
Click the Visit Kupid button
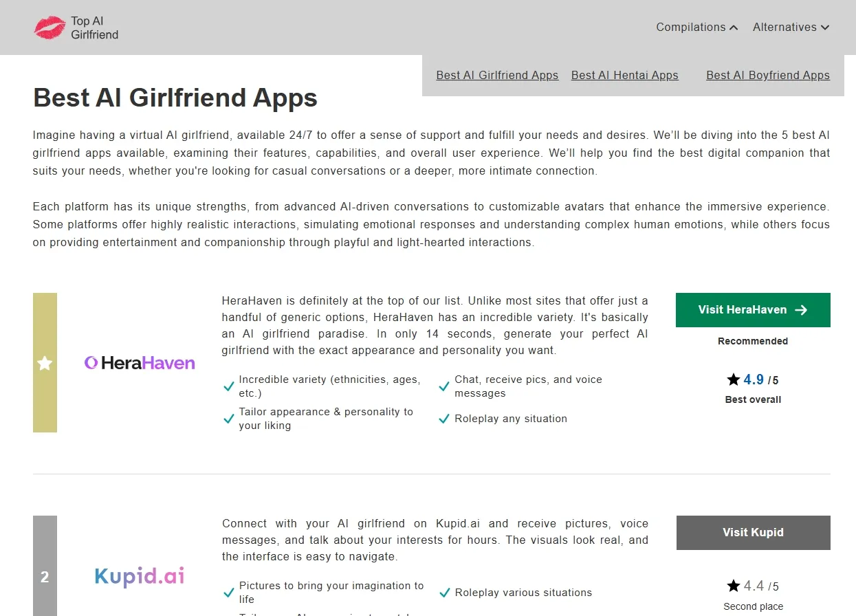point(753,532)
